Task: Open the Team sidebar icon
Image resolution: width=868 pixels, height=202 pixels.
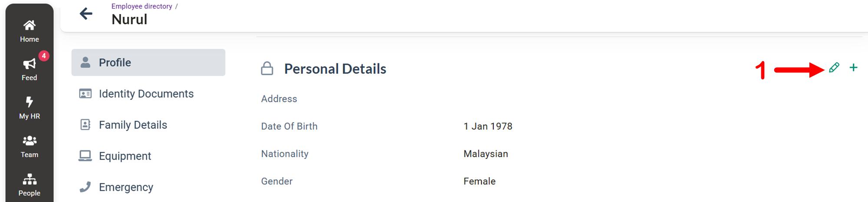Action: coord(30,141)
